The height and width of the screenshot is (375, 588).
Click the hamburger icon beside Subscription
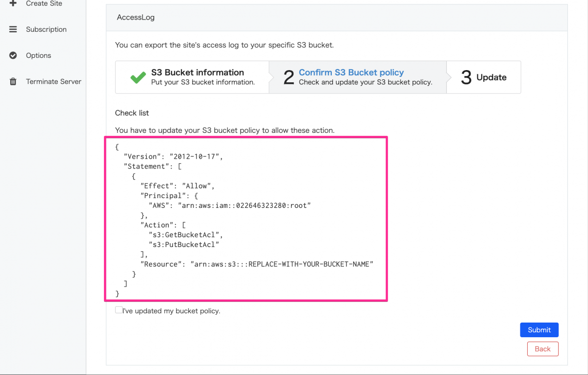13,29
